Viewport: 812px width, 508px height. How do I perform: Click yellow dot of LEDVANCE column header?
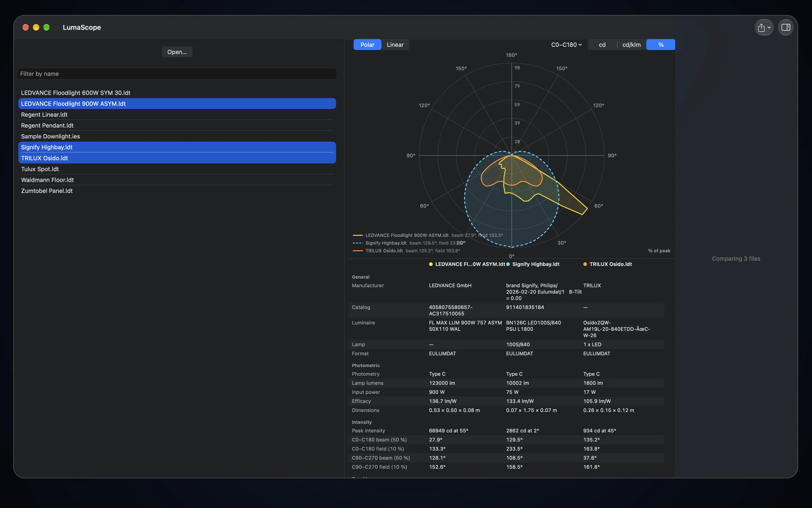[x=431, y=264]
